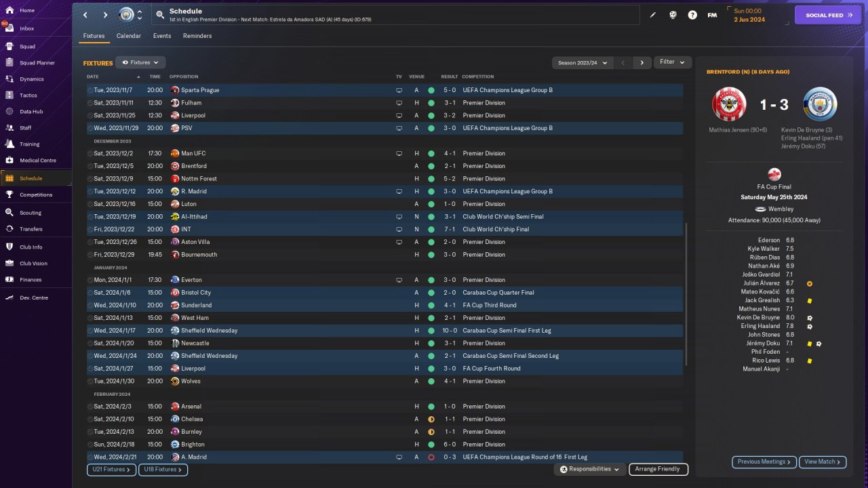The height and width of the screenshot is (488, 868).
Task: Open Medical Centre in the sidebar
Action: point(36,161)
